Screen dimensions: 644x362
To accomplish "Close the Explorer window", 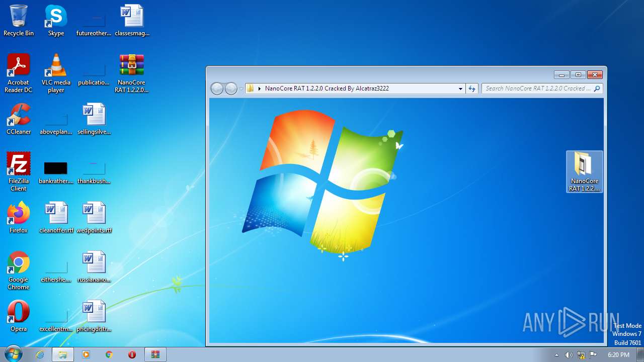I will pyautogui.click(x=595, y=75).
